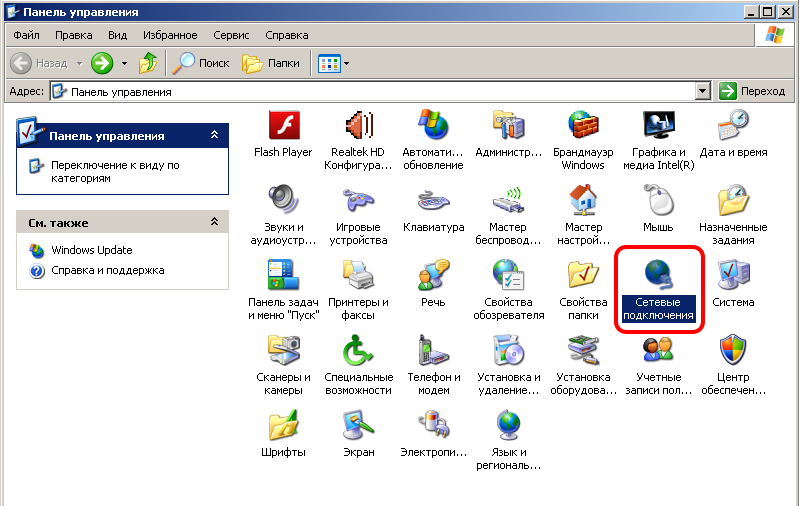Expand the Back button history arrow
The image size is (799, 506).
[79, 64]
